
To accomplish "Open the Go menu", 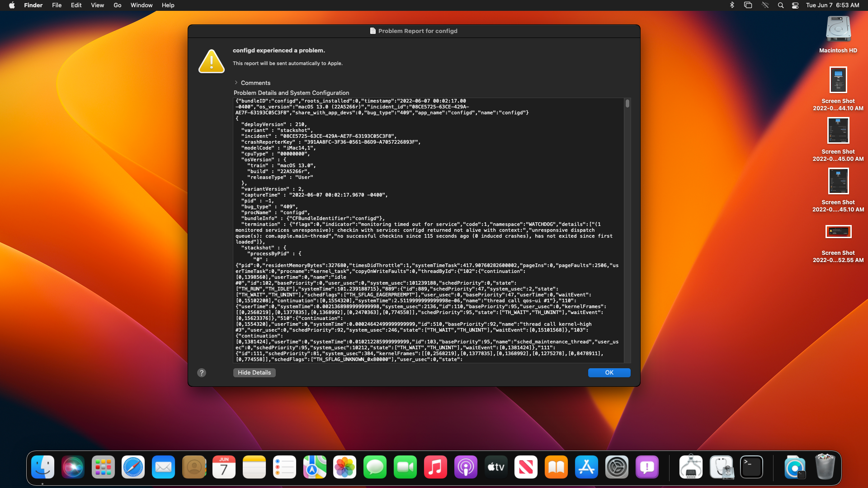I will click(x=118, y=5).
